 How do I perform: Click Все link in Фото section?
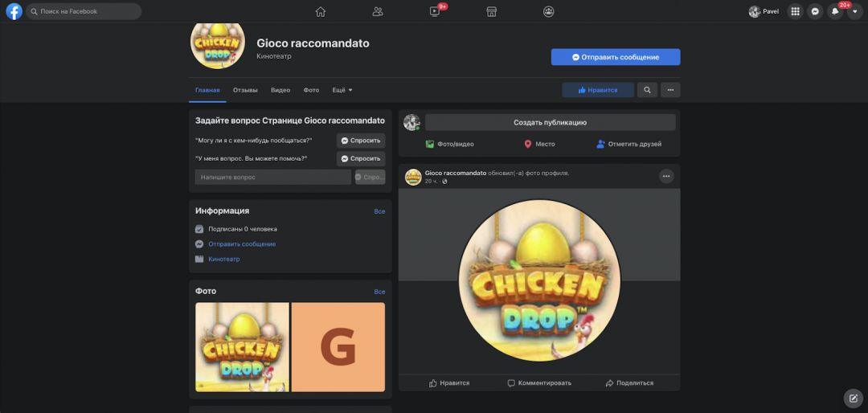379,292
